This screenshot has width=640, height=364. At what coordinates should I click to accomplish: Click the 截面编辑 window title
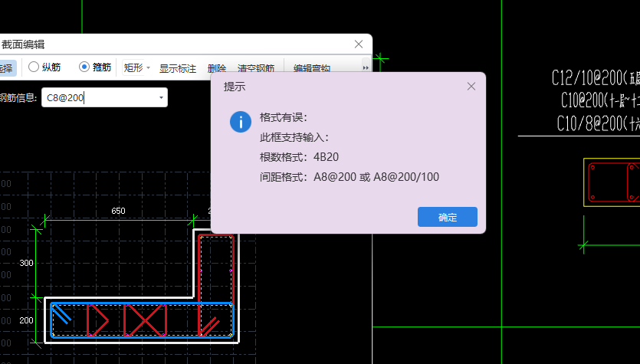[x=23, y=44]
